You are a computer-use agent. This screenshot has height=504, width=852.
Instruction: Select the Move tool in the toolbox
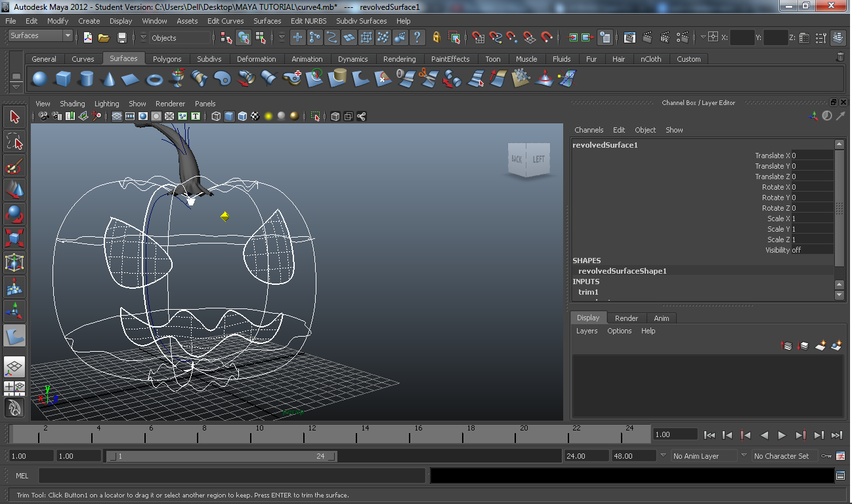[x=14, y=190]
